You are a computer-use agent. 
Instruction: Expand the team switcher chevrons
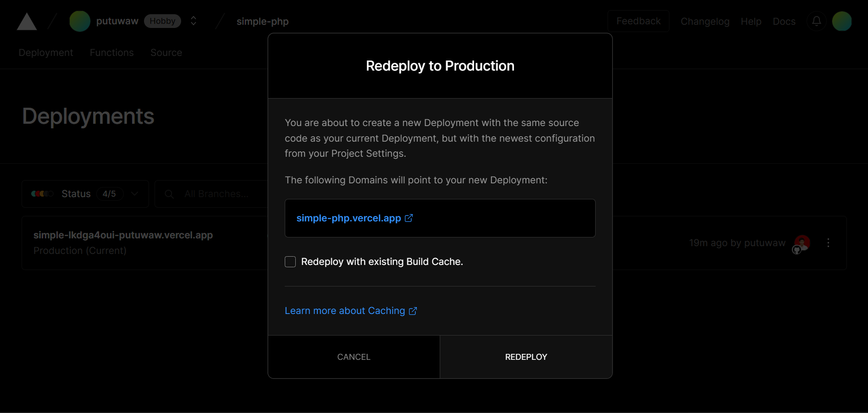[x=194, y=21]
